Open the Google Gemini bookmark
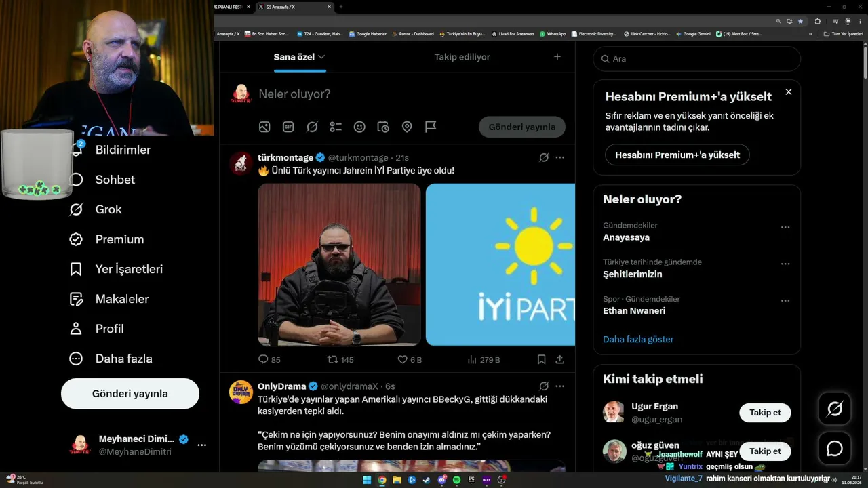868x488 pixels. pyautogui.click(x=693, y=34)
